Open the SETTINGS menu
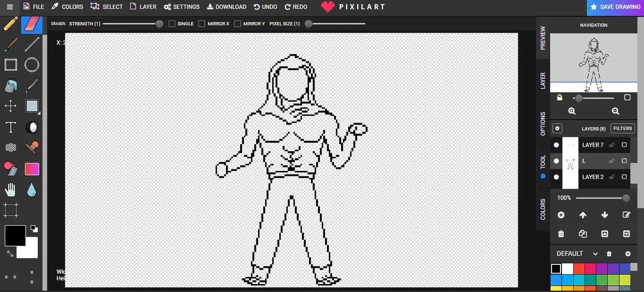Viewport: 644px width, 292px height. (182, 7)
